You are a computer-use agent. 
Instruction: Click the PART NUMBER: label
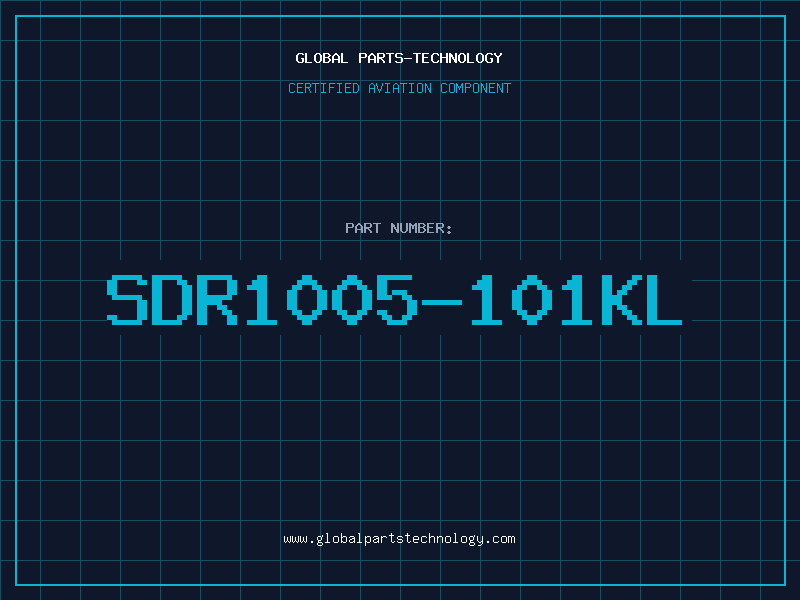(399, 228)
